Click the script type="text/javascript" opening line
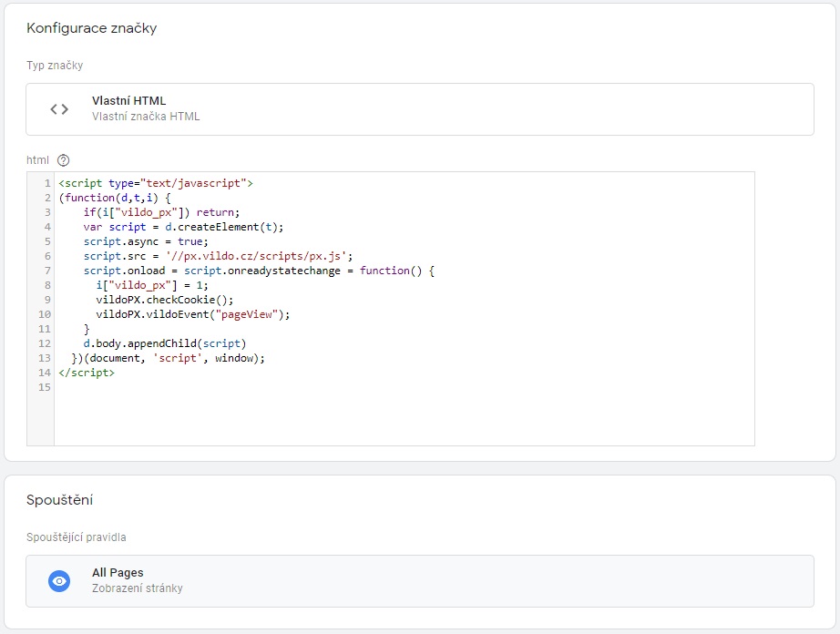840x634 pixels. pos(156,183)
